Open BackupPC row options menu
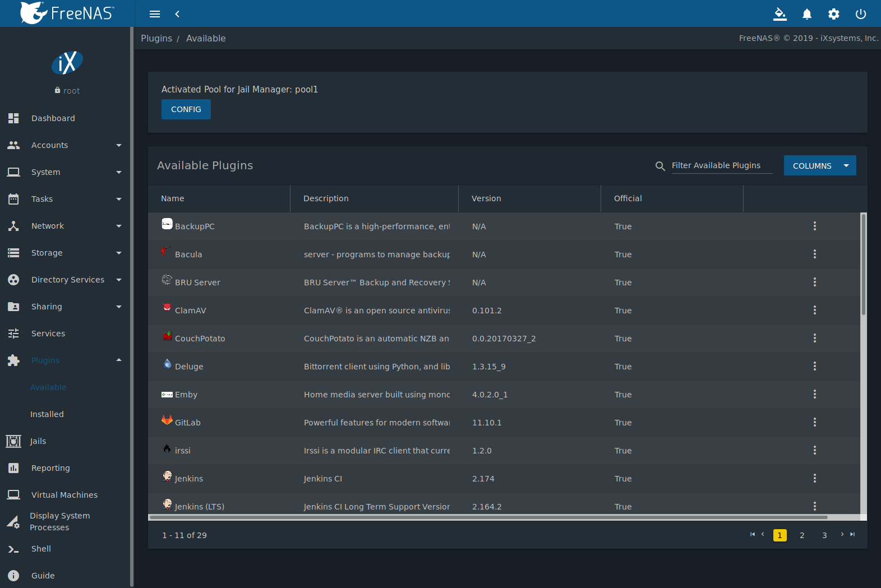The height and width of the screenshot is (588, 881). (815, 226)
